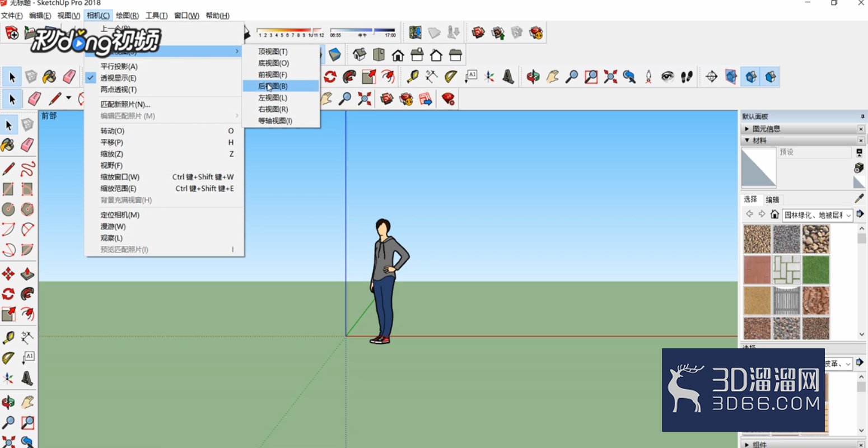
Task: Choose 两点透视(T) camera option
Action: click(164, 90)
